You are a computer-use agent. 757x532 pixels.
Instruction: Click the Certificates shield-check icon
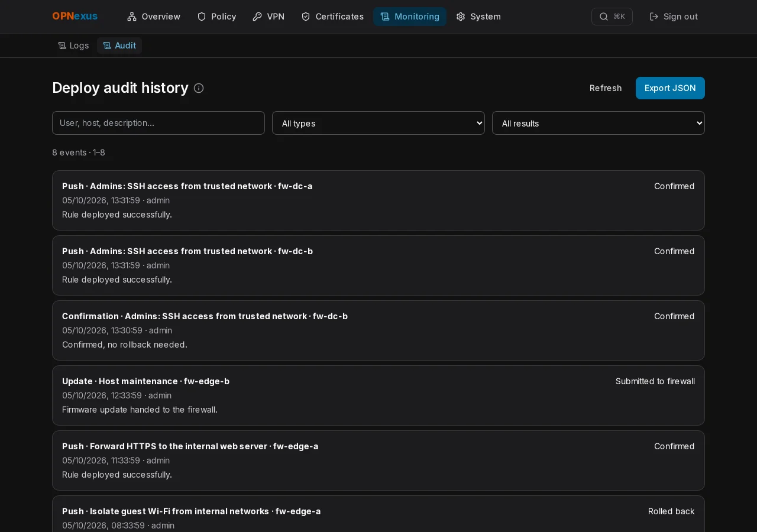tap(306, 17)
